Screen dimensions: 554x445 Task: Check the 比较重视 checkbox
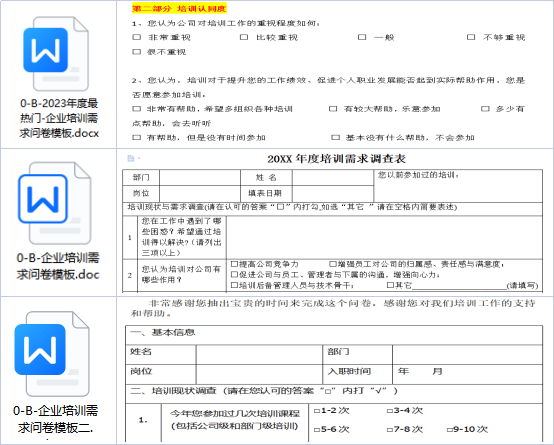point(244,37)
